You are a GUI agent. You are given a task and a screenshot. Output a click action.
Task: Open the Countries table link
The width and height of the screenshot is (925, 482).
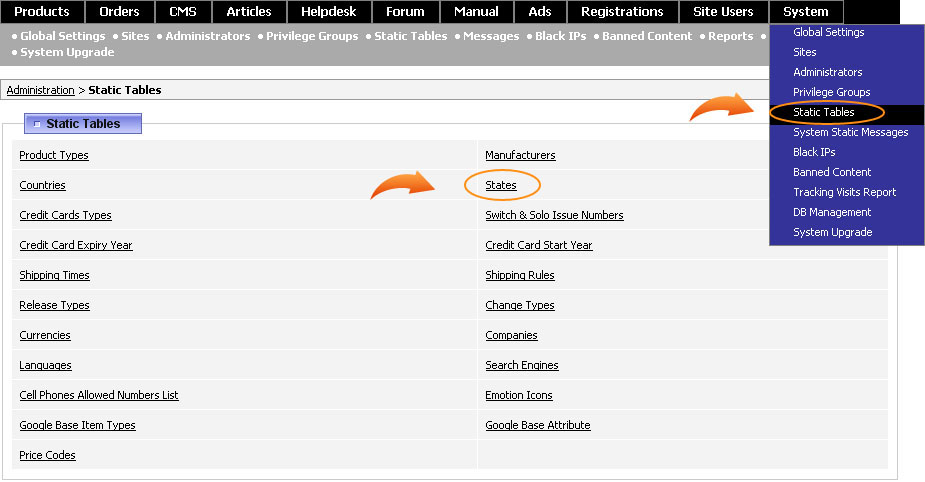(x=42, y=185)
